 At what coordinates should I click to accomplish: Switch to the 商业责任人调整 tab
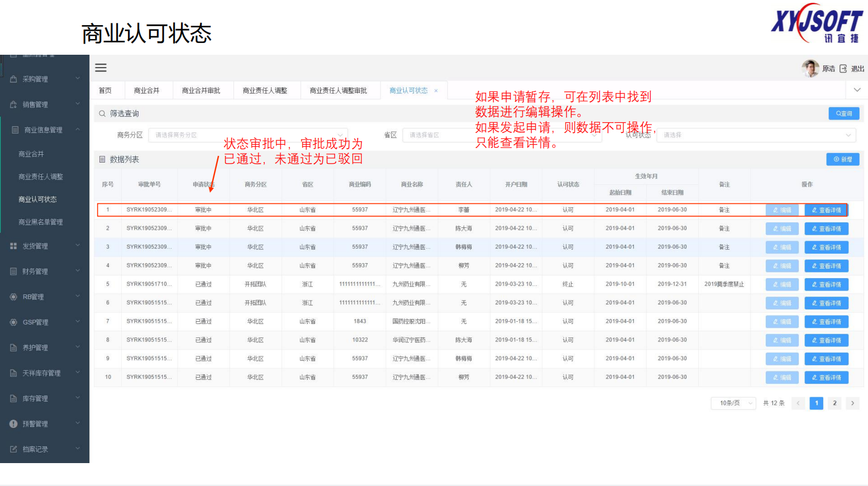click(x=265, y=90)
